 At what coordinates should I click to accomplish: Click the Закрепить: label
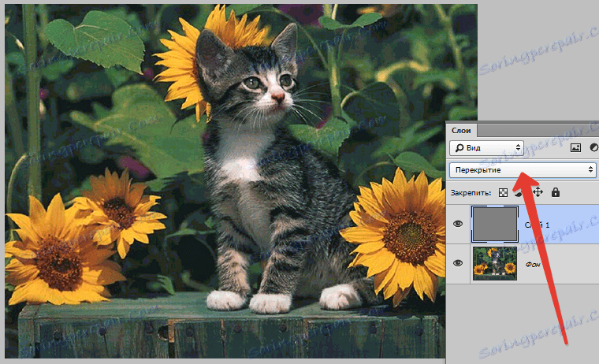point(471,193)
